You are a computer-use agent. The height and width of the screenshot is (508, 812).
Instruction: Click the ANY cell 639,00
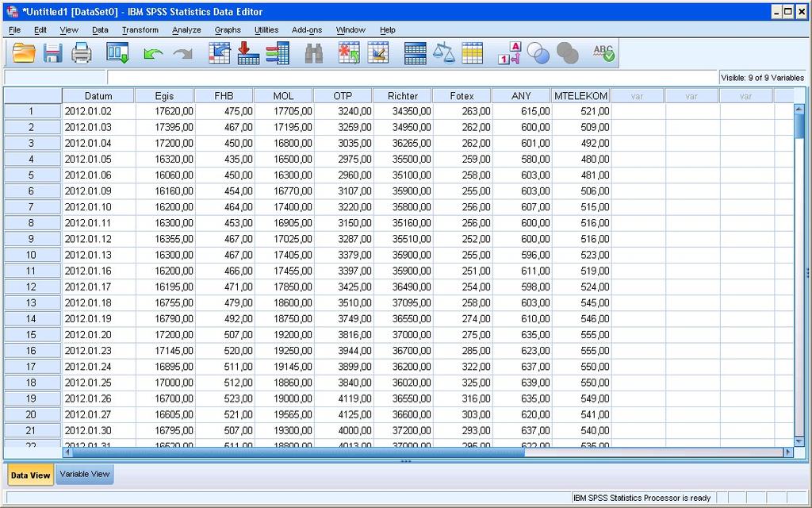coord(523,383)
